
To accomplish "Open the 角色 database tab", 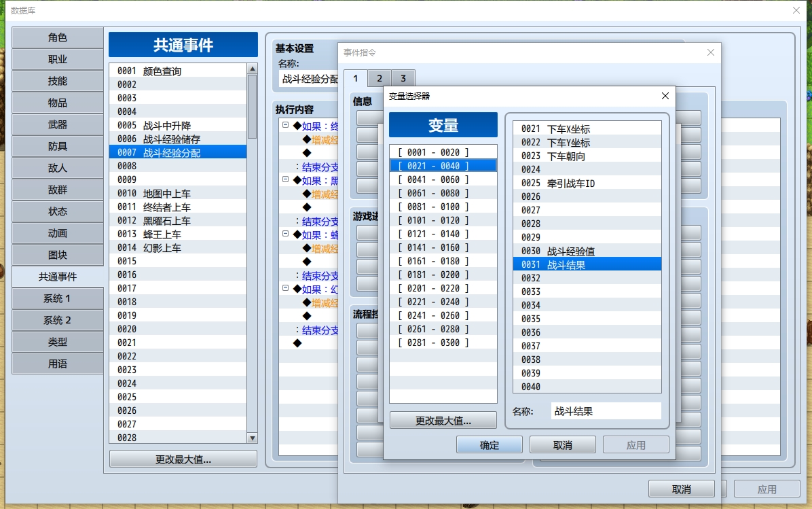I will click(58, 37).
